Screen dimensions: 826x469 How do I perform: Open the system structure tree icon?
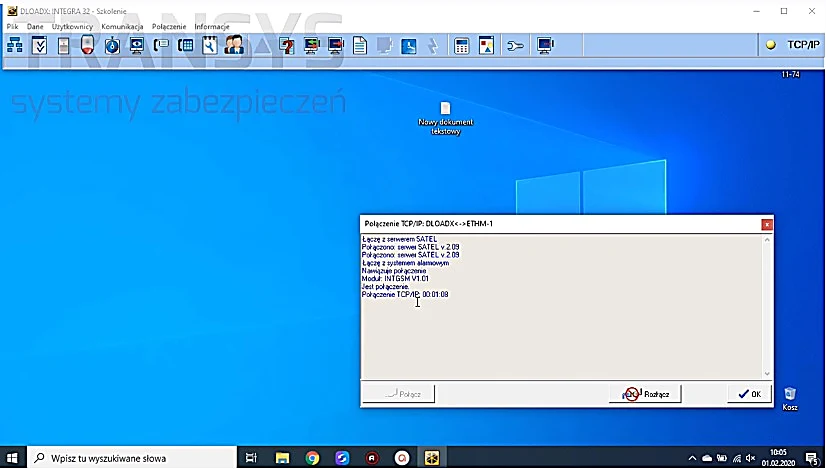tap(14, 46)
